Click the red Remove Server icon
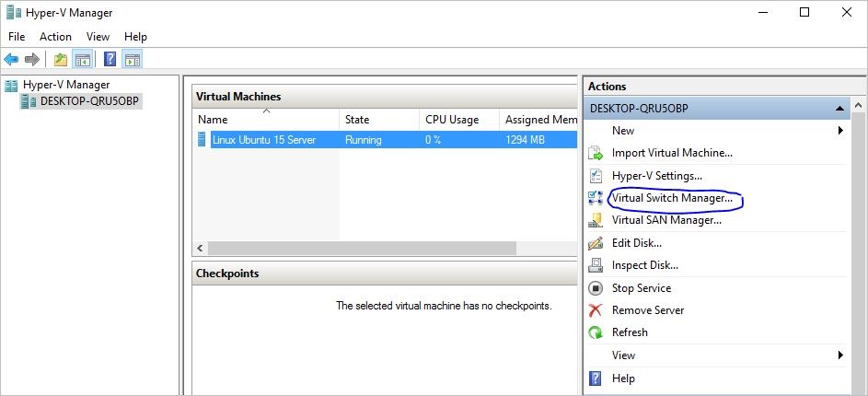Screen dimensions: 868x396 596,310
